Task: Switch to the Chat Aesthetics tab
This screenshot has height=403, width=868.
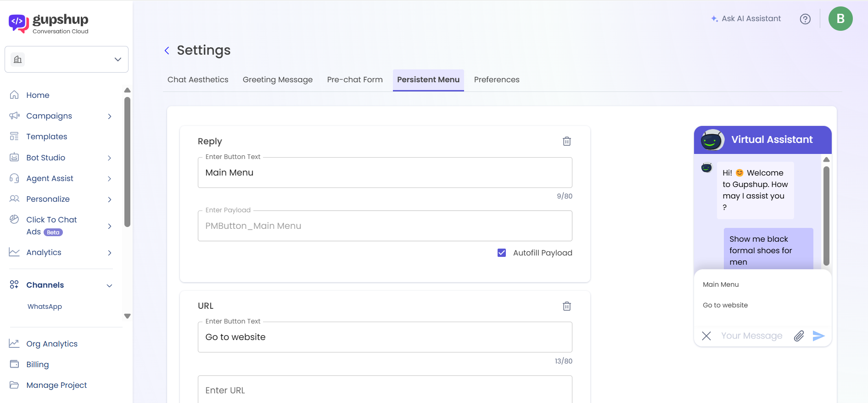Action: 198,79
